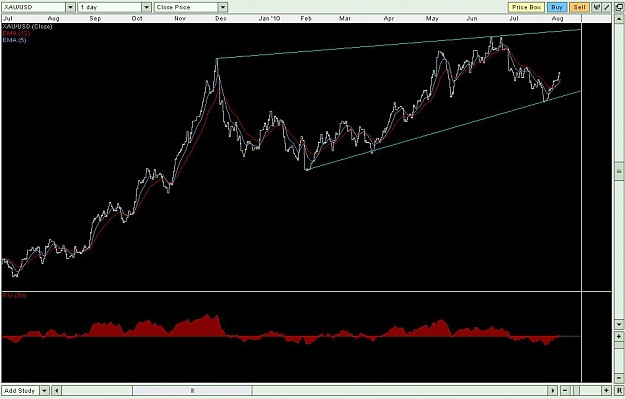Select the trend line drawing tool icon
The width and height of the screenshot is (625, 399).
607,7
